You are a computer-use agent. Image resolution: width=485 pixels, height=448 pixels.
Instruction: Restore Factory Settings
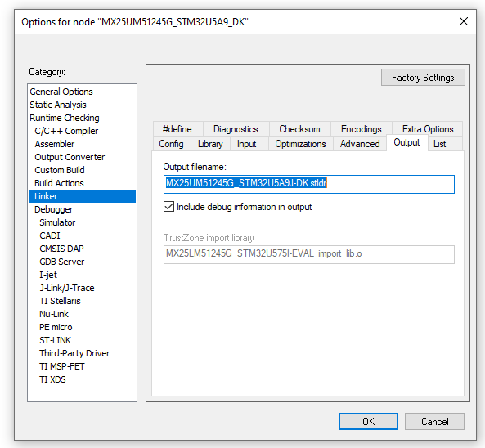[423, 78]
